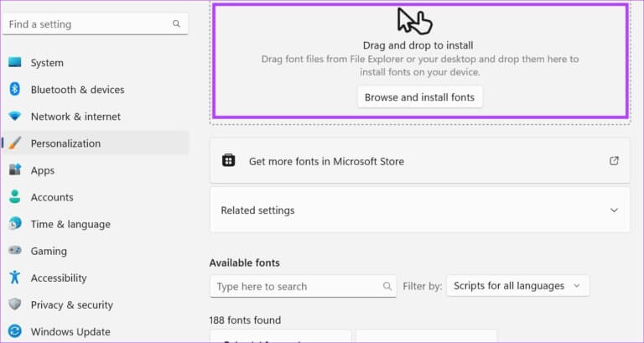Click the System monitor icon in sidebar
644x343 pixels.
pos(15,62)
